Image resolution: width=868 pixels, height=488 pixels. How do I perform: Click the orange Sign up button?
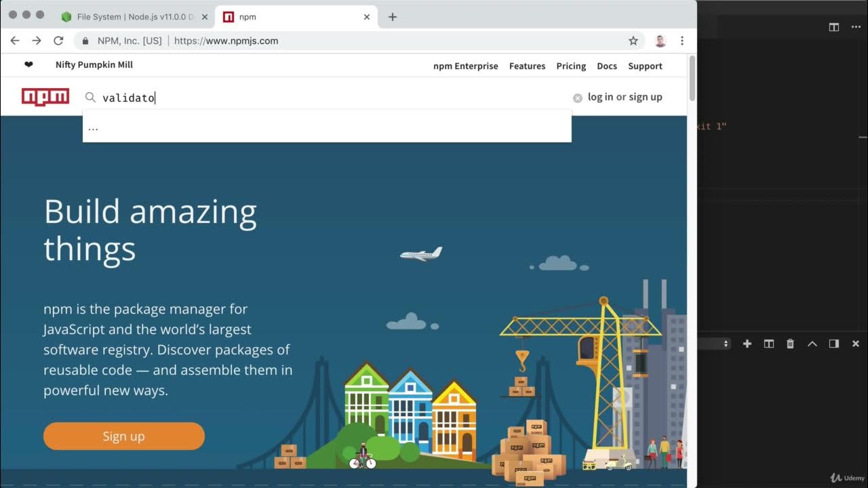(124, 436)
